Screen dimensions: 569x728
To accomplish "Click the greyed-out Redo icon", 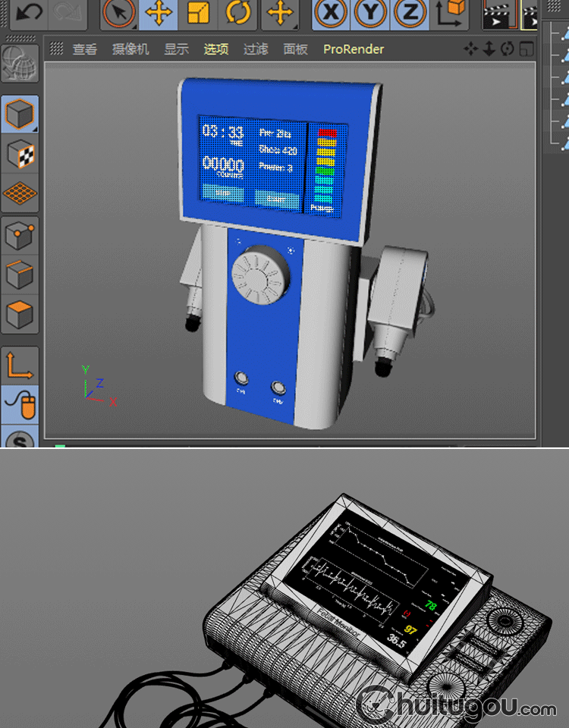I will click(x=67, y=13).
